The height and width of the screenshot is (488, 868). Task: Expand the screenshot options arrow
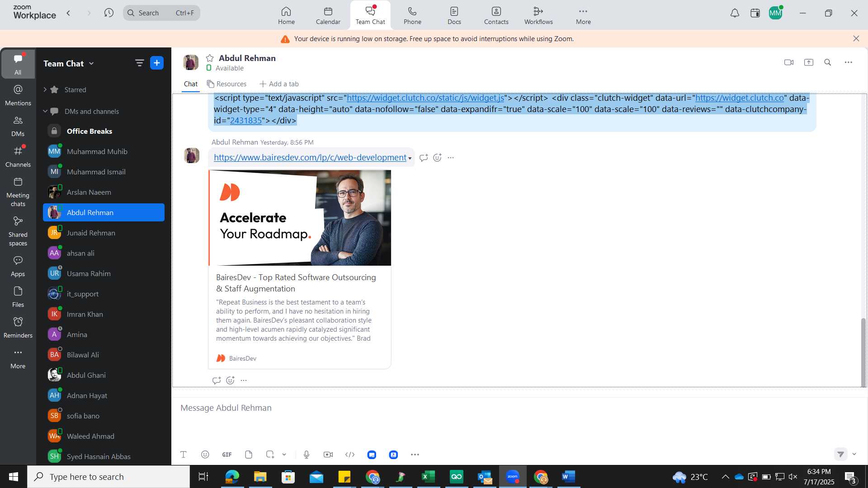[284, 455]
